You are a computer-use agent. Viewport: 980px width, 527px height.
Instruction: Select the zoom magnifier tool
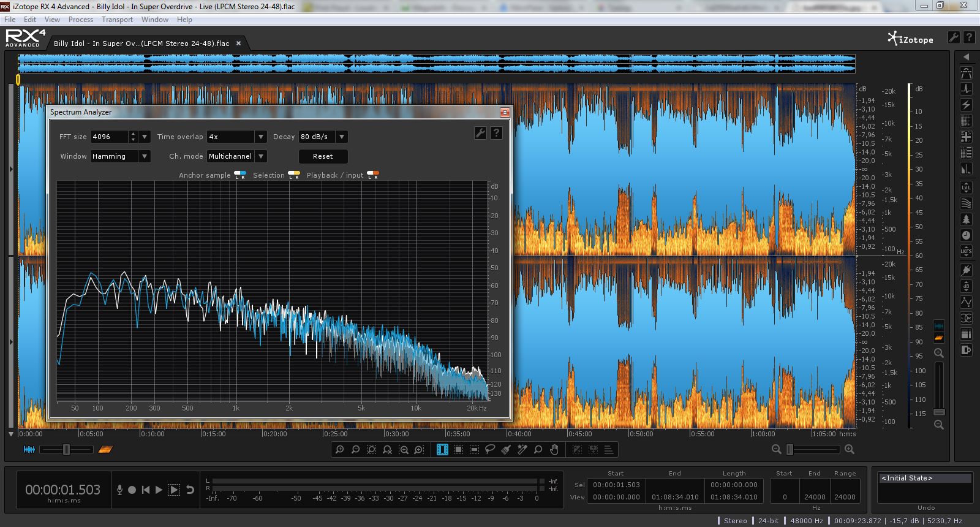point(538,450)
